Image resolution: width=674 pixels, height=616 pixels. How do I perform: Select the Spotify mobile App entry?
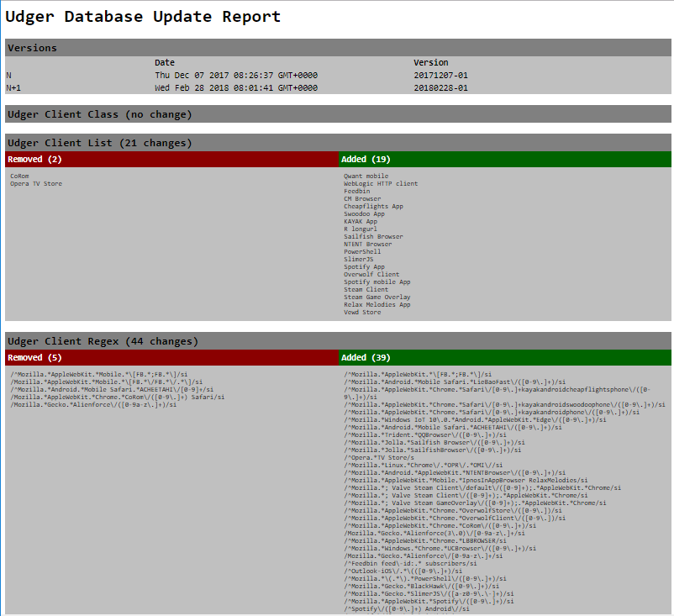pyautogui.click(x=376, y=282)
